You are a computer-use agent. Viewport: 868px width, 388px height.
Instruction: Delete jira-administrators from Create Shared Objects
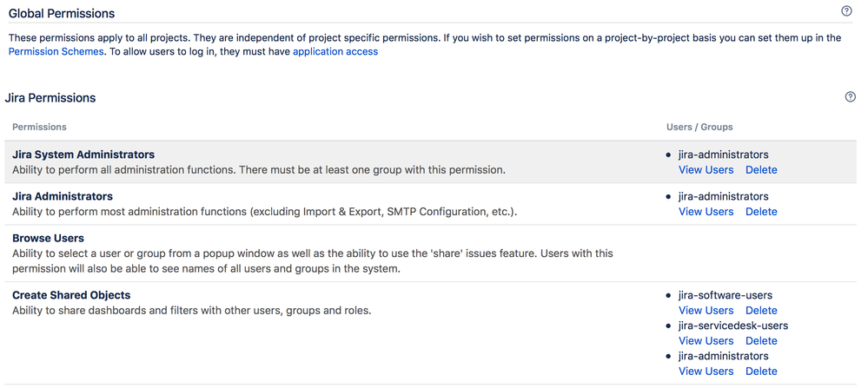(x=761, y=372)
